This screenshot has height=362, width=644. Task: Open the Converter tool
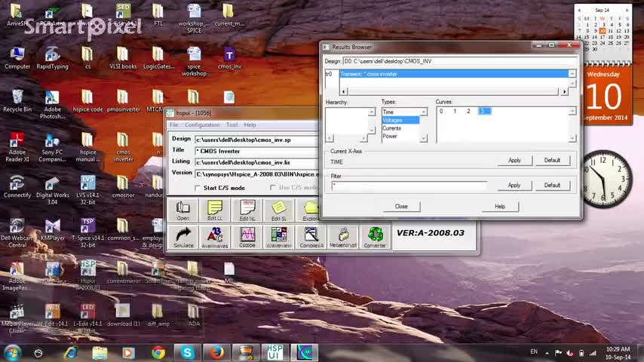click(375, 237)
